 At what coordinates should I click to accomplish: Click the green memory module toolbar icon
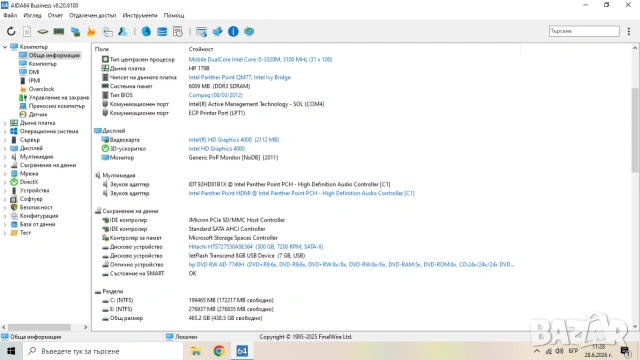click(59, 31)
